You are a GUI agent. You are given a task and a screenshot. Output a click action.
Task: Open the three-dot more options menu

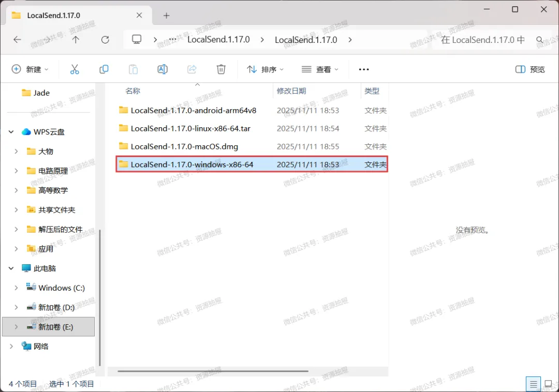(364, 69)
